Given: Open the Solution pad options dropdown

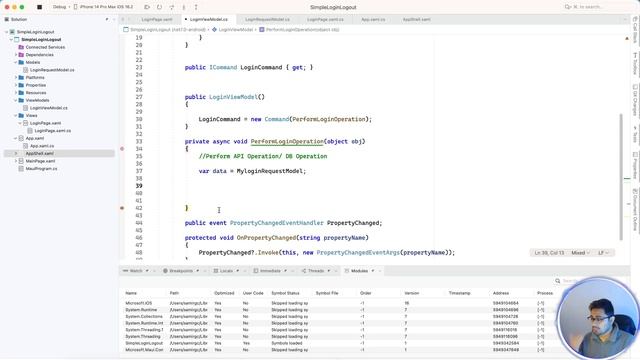Looking at the screenshot, I should pyautogui.click(x=107, y=19).
